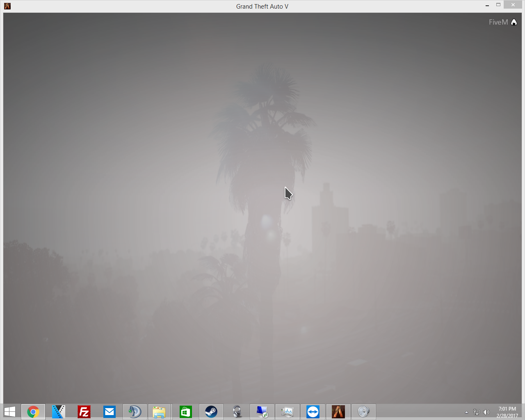The width and height of the screenshot is (525, 420).
Task: Open the headset application taskbar icon
Action: (x=237, y=411)
